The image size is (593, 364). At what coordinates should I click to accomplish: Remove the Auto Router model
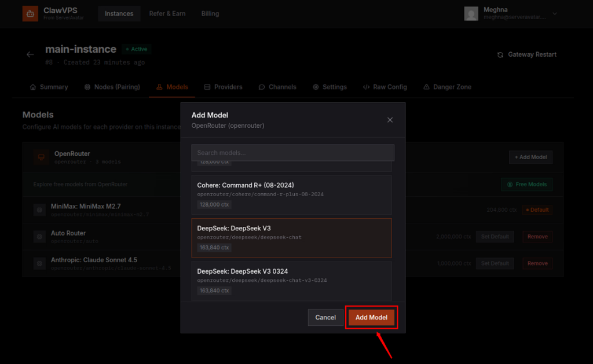[x=537, y=236]
